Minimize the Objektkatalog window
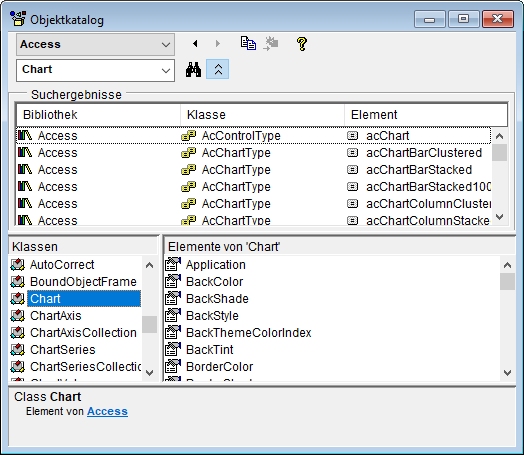This screenshot has height=455, width=524. click(429, 19)
